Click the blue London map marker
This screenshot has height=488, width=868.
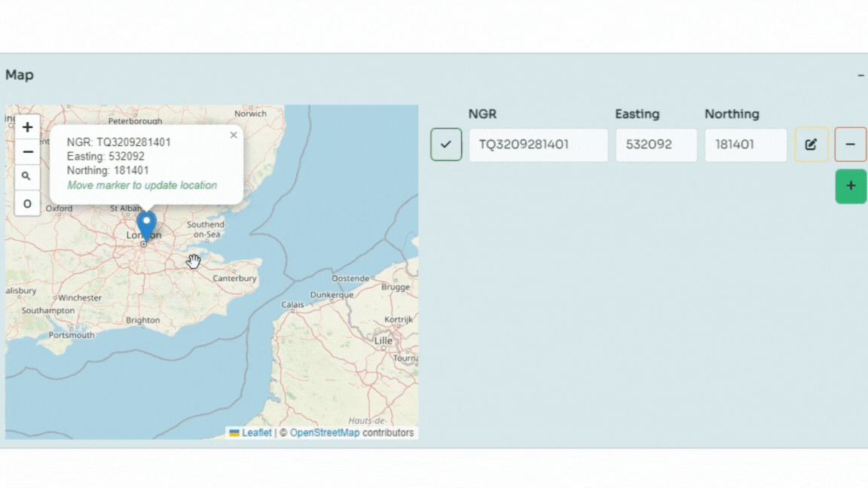(x=146, y=224)
